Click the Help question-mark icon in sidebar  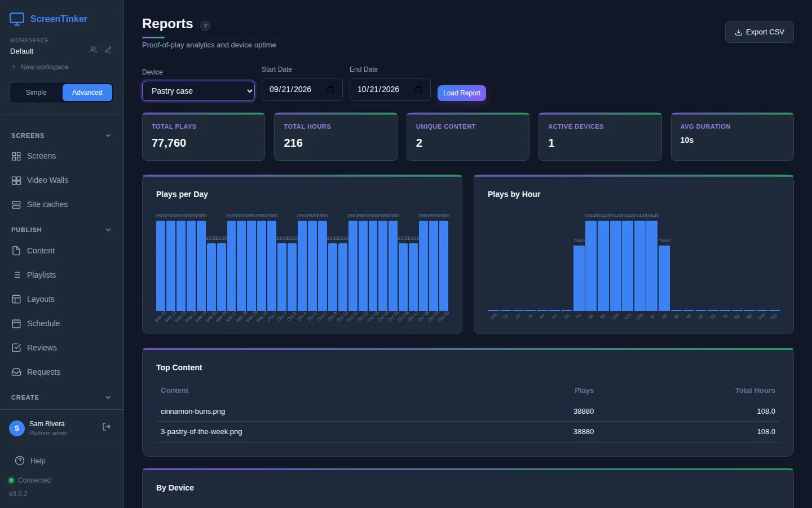click(20, 461)
